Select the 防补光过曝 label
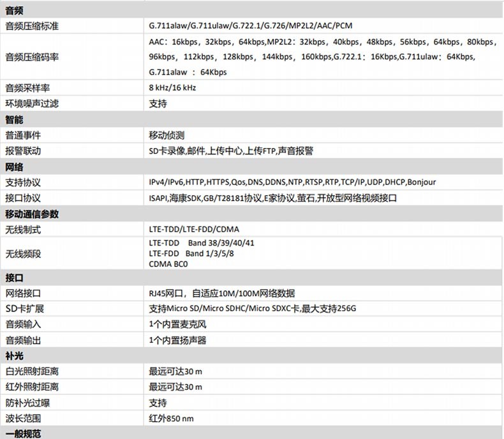Viewport: 504px width, 439px height. [x=27, y=403]
